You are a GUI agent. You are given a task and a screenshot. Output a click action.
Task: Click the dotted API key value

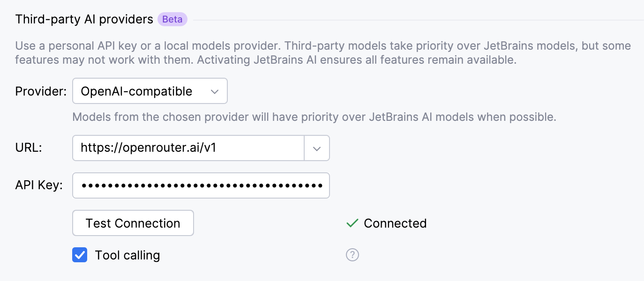[x=201, y=185]
